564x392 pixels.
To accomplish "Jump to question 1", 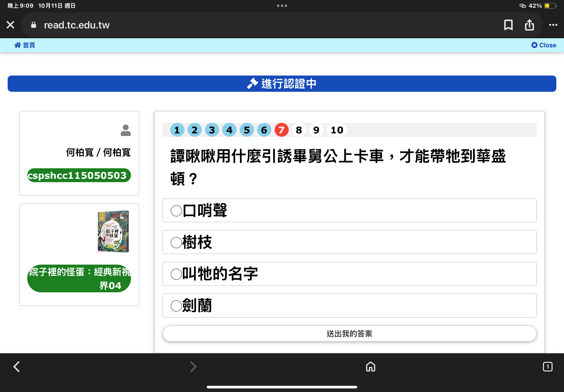I will pos(177,130).
